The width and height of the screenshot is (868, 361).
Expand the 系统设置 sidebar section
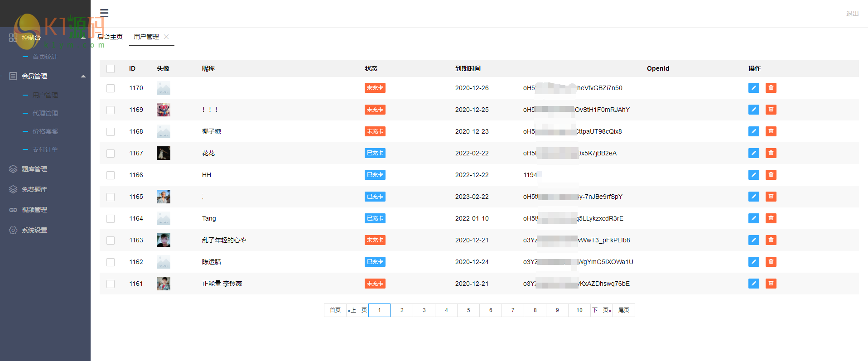click(x=45, y=230)
